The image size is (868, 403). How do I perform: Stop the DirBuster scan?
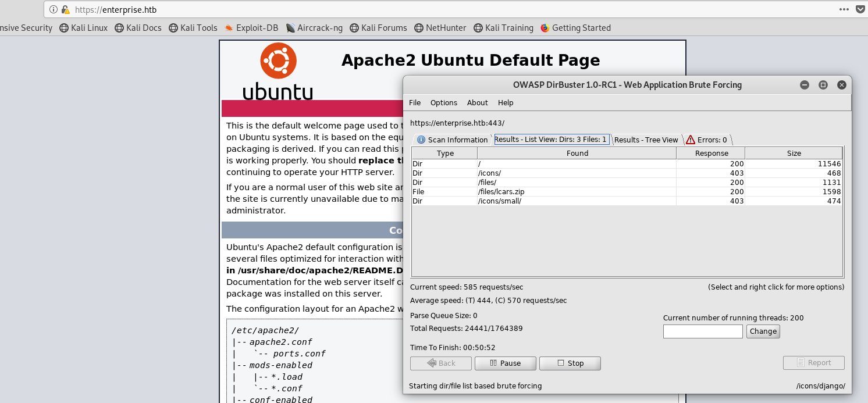(570, 363)
